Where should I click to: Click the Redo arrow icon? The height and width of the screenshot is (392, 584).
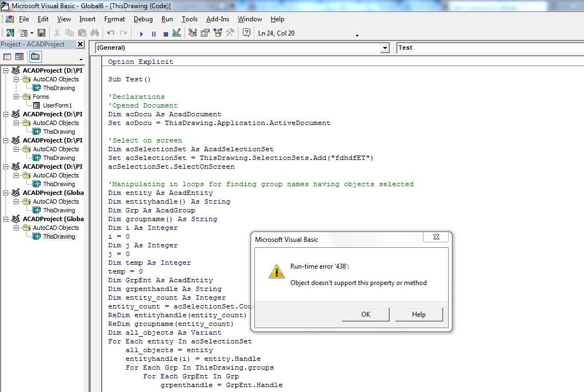point(123,33)
